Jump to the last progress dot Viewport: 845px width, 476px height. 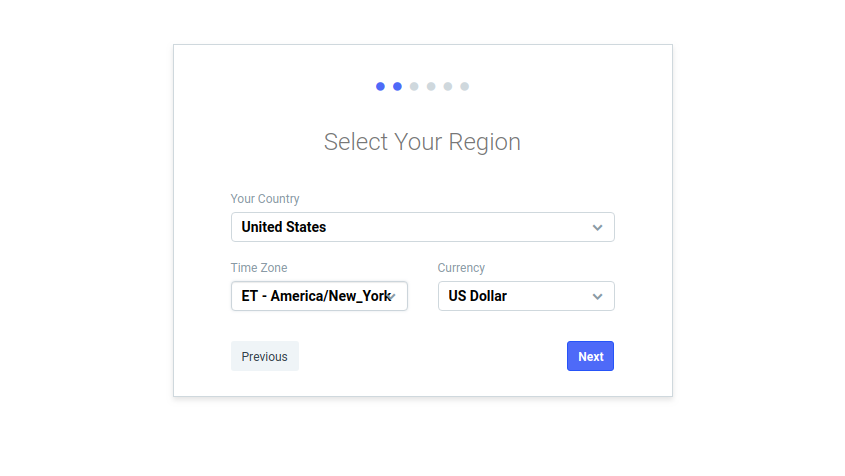[465, 86]
